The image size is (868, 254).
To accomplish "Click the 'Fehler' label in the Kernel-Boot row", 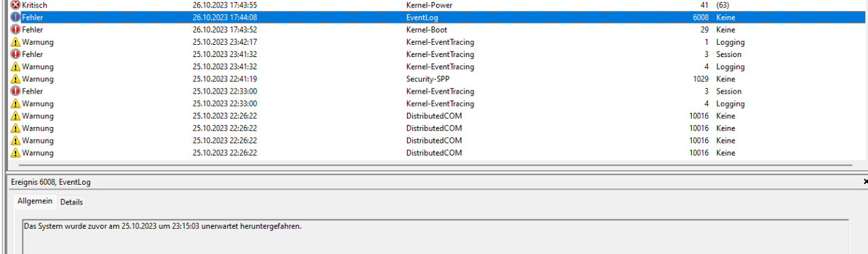I will (33, 30).
